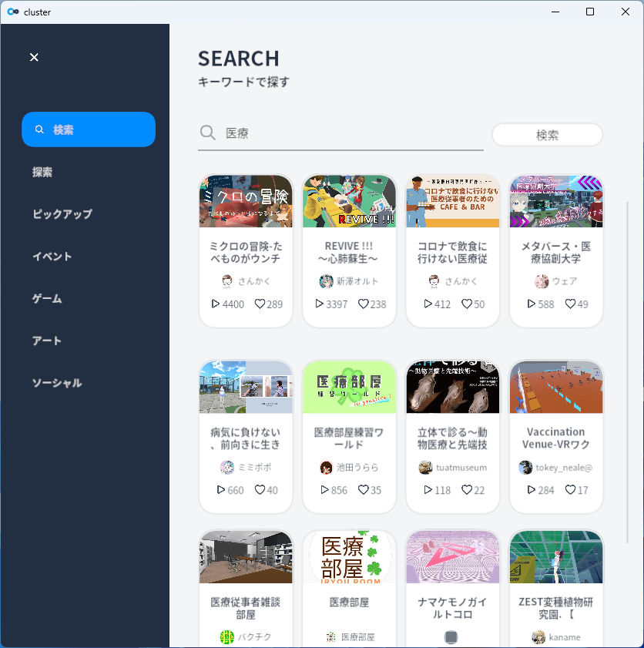Click the heart icon showing 40 likes

click(260, 490)
